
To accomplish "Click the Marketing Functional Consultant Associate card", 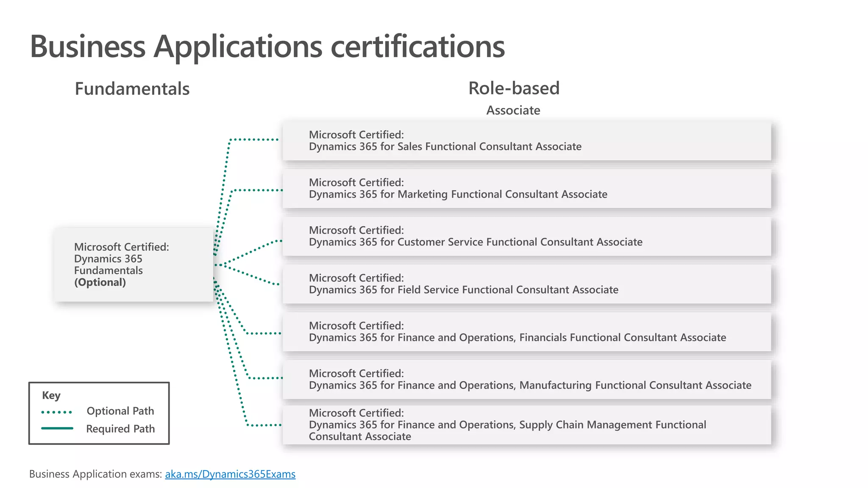I will (527, 189).
